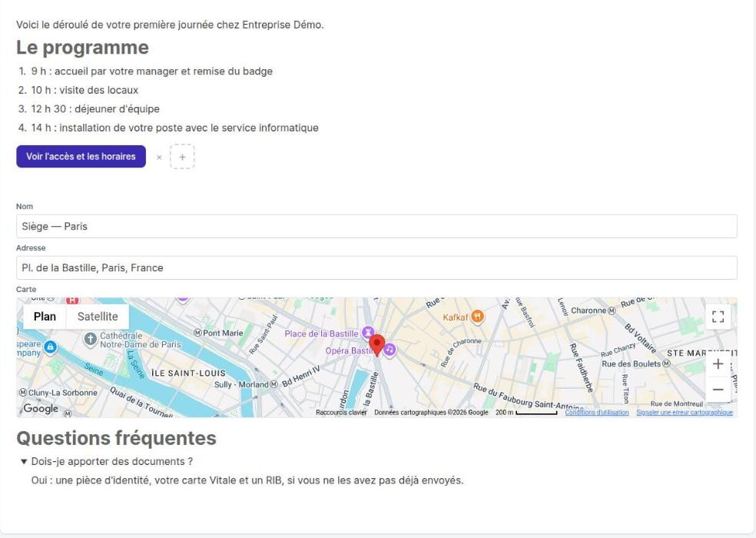Click the 'ÎLE SAINT-LOUIS' map label

[188, 373]
